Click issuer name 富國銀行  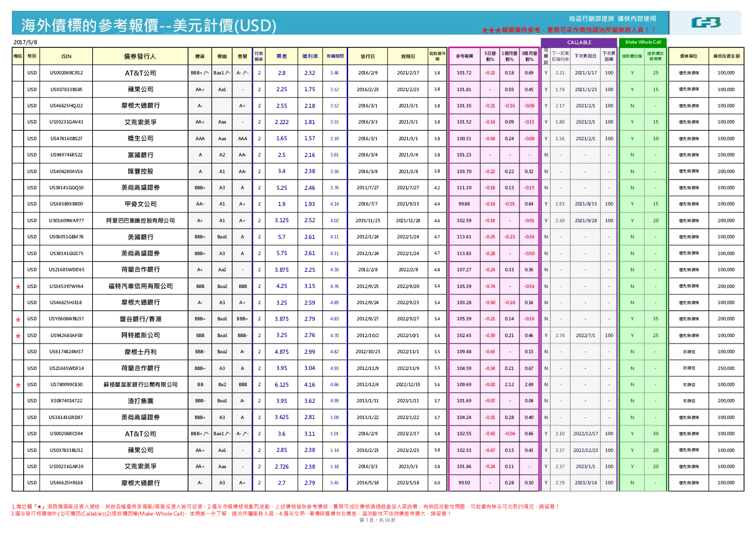141,155
